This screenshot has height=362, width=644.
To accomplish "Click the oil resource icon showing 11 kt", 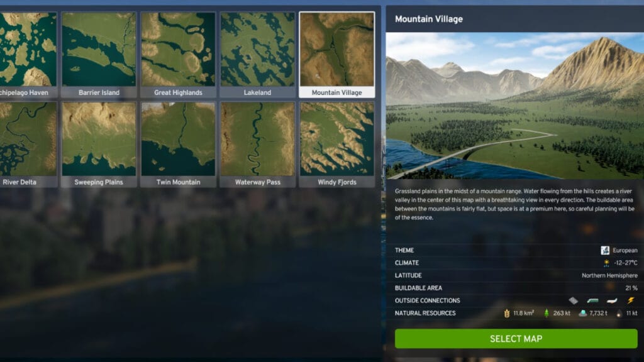I will point(618,312).
